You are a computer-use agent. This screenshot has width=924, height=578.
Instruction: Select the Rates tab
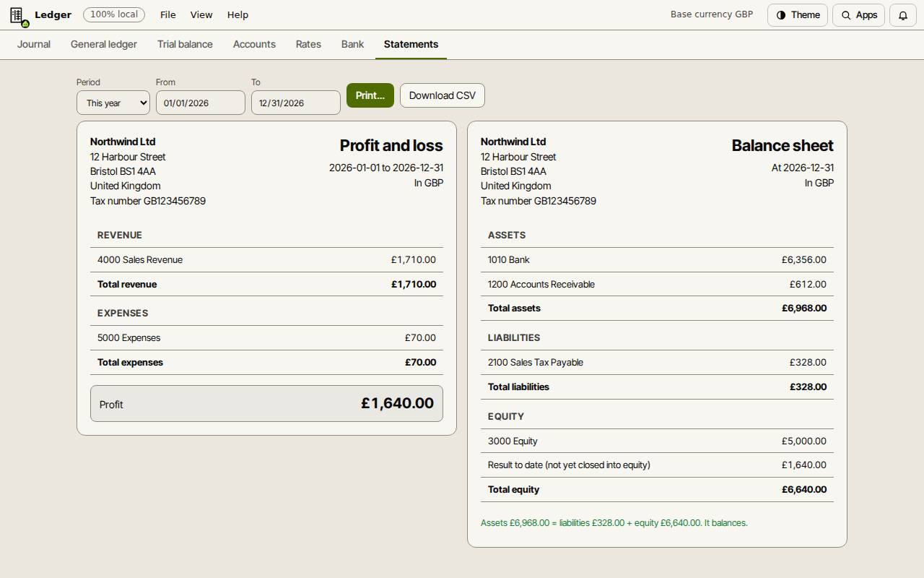tap(308, 44)
